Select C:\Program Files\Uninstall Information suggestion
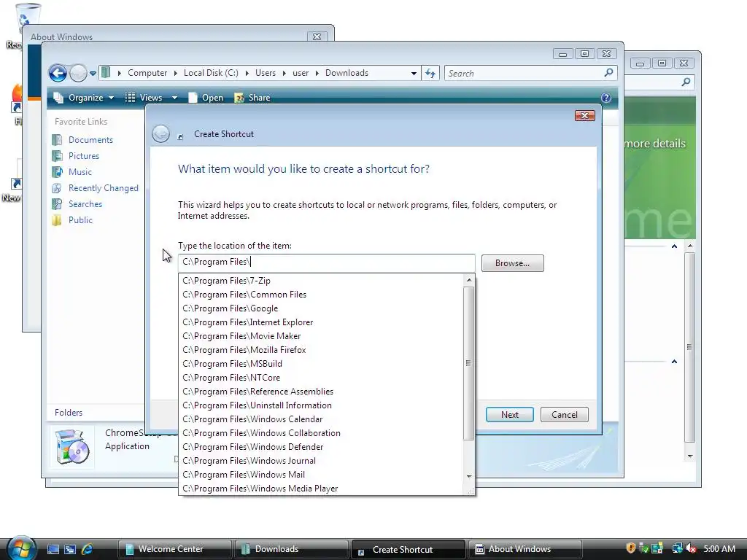 tap(321, 405)
